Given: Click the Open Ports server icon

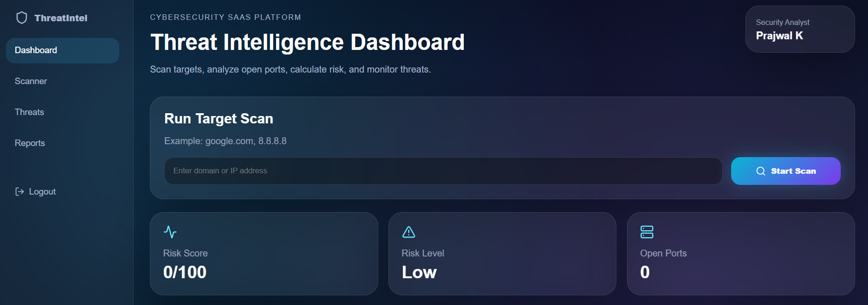Looking at the screenshot, I should coord(647,232).
